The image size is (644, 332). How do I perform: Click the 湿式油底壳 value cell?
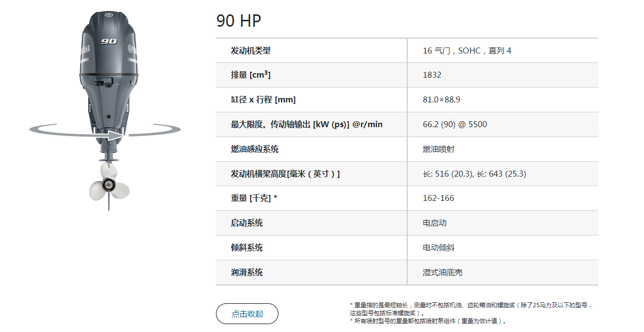coord(442,272)
